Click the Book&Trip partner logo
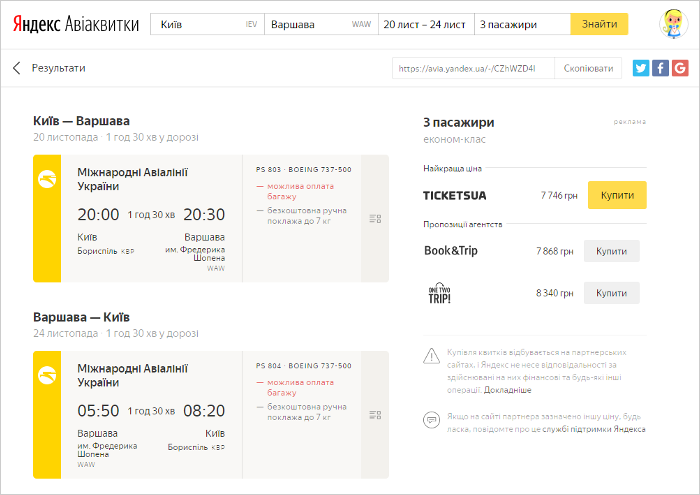This screenshot has height=495, width=700. tap(450, 251)
